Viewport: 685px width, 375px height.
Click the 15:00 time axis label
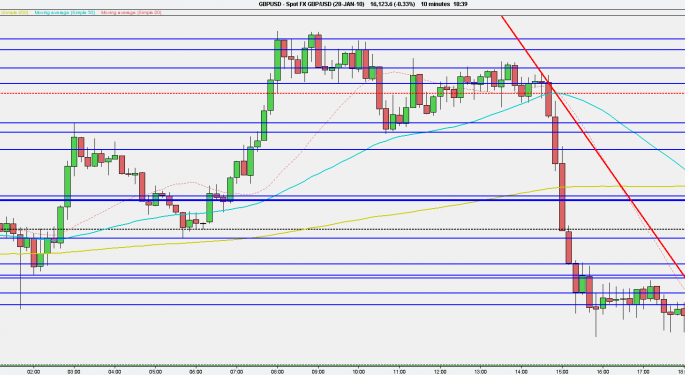(562, 372)
